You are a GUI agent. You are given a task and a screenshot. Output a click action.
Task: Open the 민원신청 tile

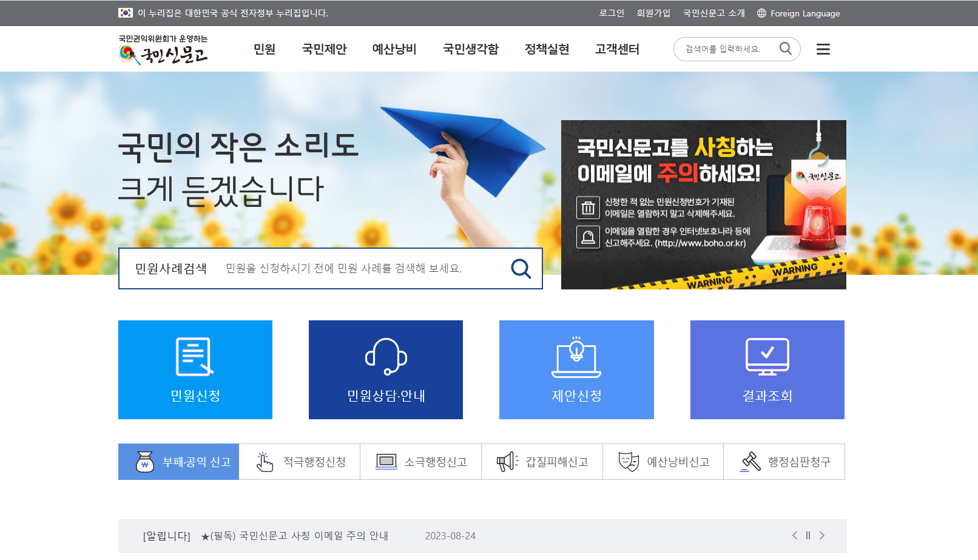(x=195, y=370)
